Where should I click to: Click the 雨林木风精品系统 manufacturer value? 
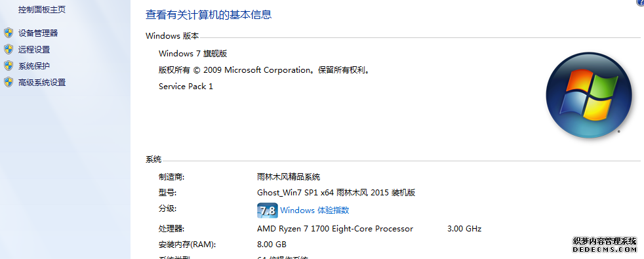pos(289,177)
